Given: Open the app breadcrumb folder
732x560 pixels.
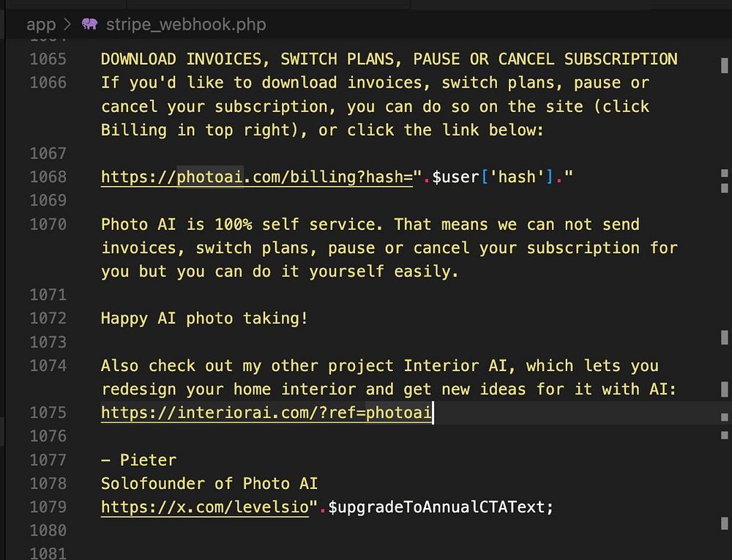Looking at the screenshot, I should [x=41, y=24].
